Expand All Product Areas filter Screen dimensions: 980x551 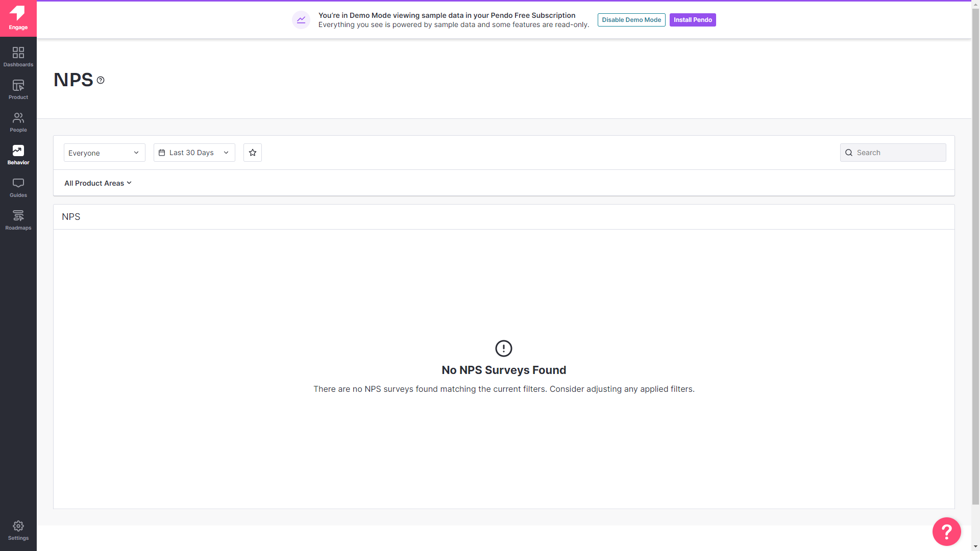click(x=97, y=183)
